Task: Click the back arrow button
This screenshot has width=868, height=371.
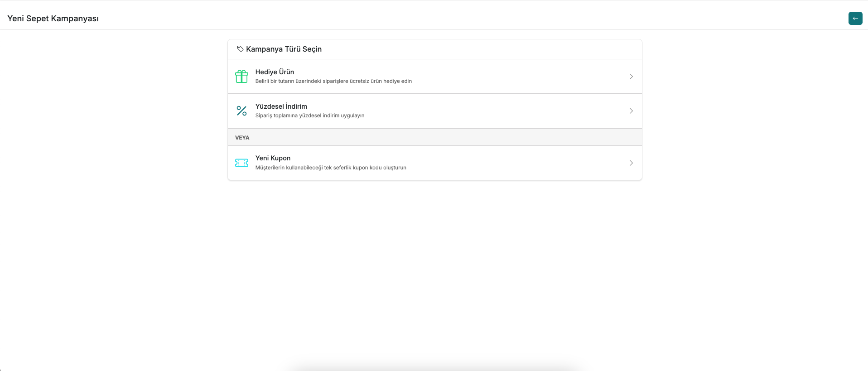Action: coord(855,19)
